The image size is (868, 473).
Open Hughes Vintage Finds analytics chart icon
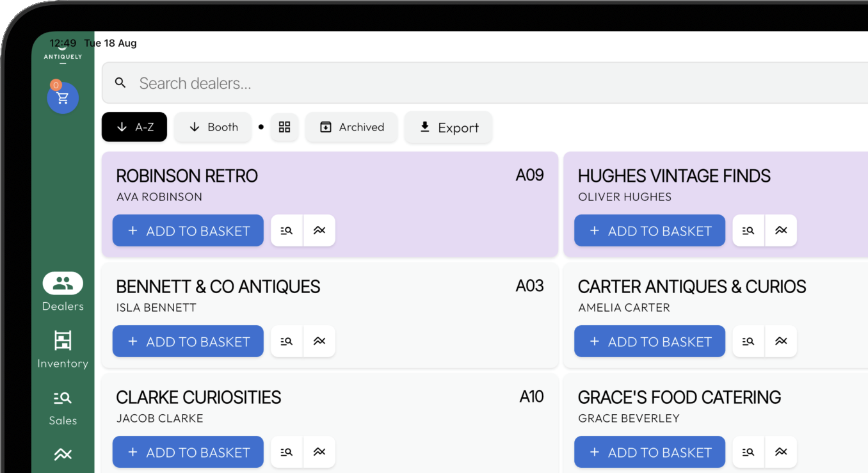click(x=781, y=230)
